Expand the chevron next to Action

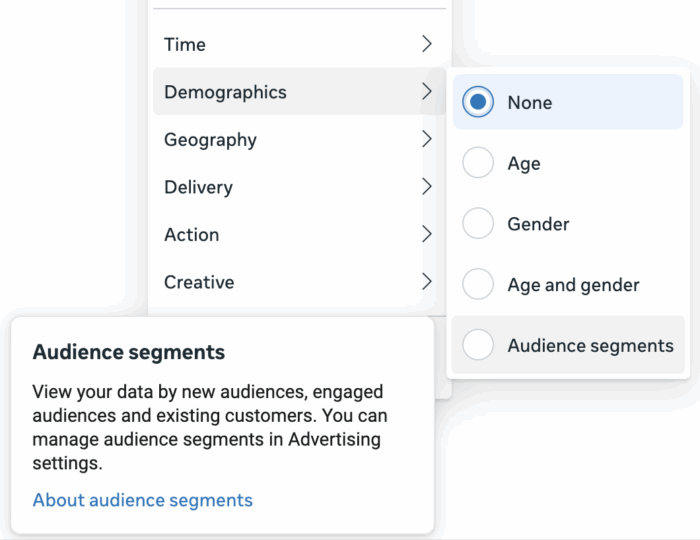click(427, 234)
